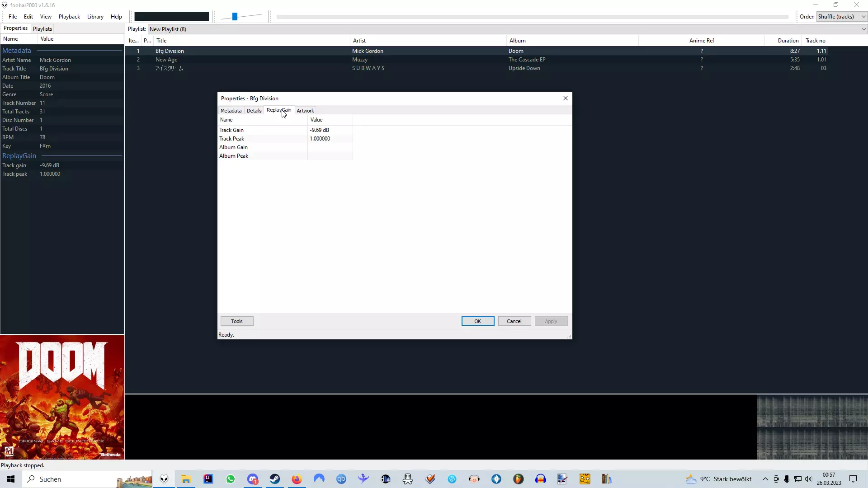Open Steam from the taskbar
Viewport: 868px width, 488px height.
tap(275, 479)
